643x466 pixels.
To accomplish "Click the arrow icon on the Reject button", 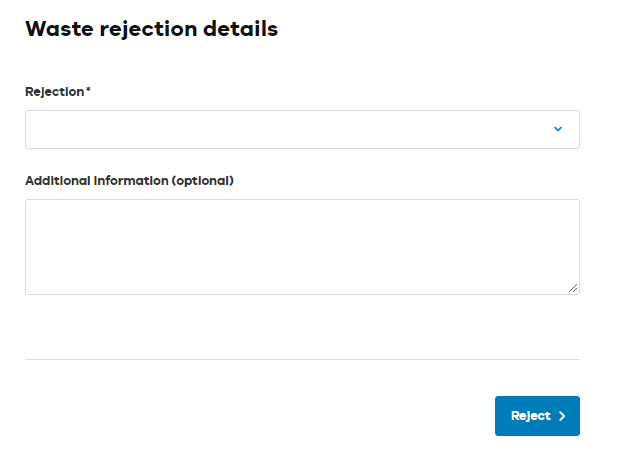I will 562,416.
